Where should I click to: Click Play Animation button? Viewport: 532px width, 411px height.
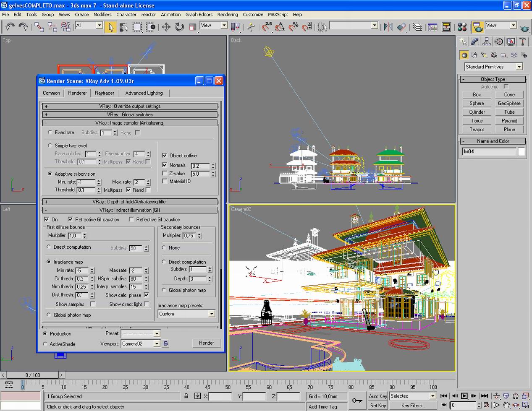click(x=464, y=395)
